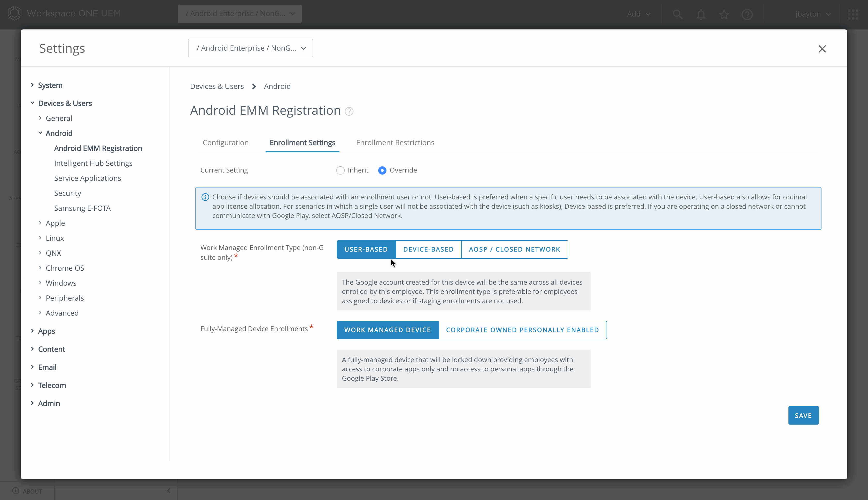Screen dimensions: 868x500
Task: Navigate via the Devices & Users breadcrumb
Action: point(216,86)
